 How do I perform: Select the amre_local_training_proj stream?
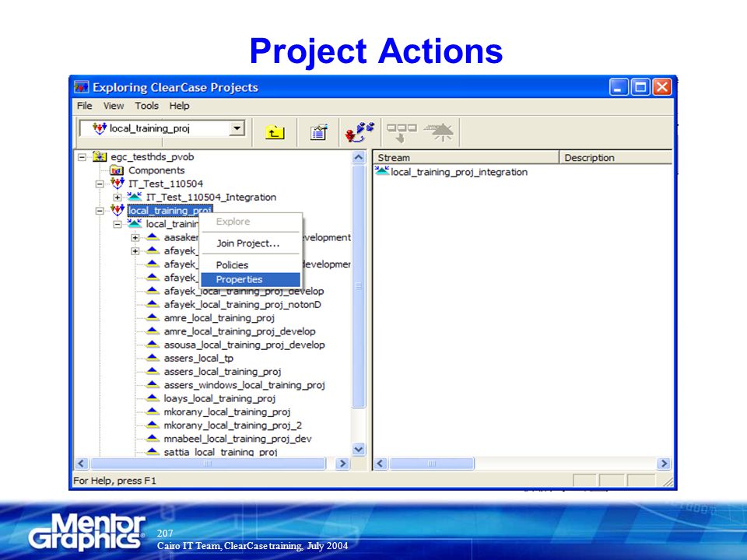[x=219, y=317]
